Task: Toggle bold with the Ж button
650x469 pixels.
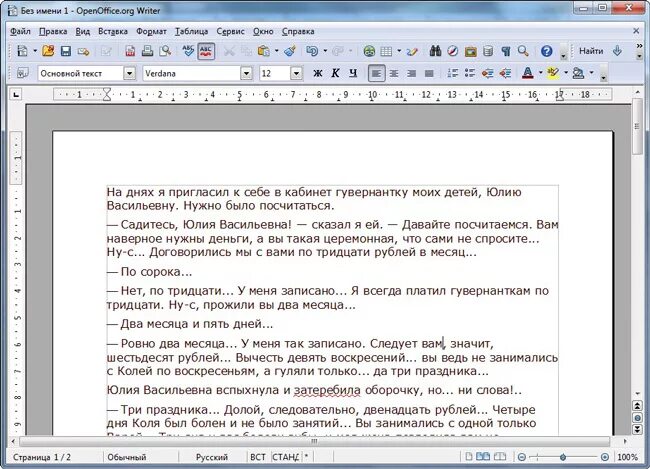Action: pyautogui.click(x=318, y=73)
